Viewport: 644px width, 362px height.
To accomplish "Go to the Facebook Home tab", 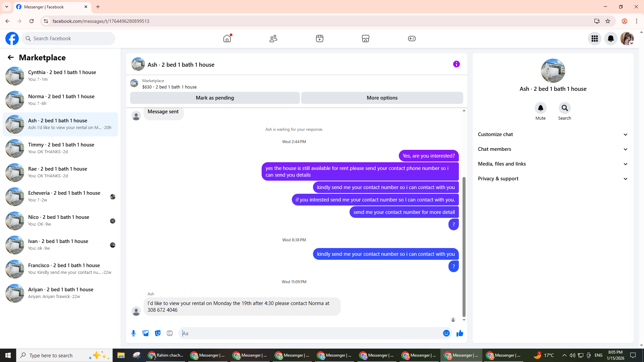I will pos(227,39).
